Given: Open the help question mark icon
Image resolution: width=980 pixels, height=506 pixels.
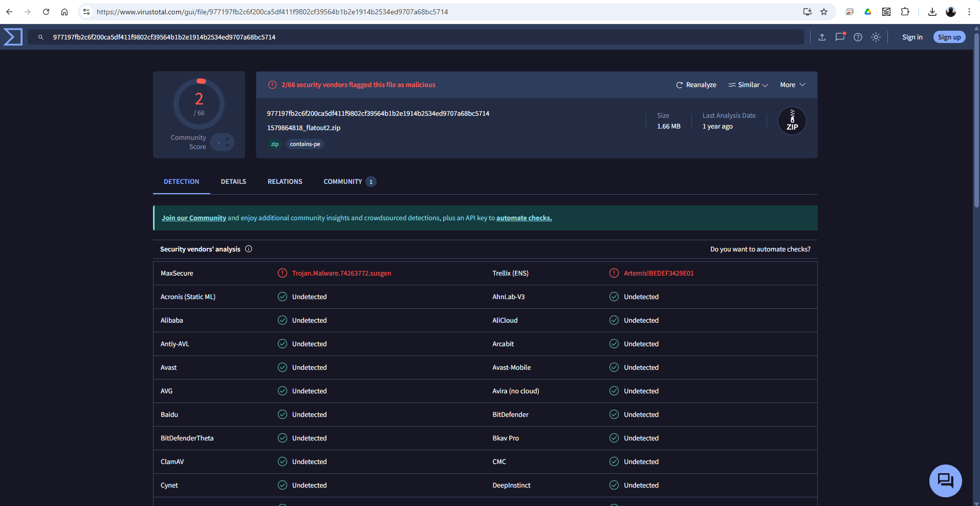Looking at the screenshot, I should (858, 37).
